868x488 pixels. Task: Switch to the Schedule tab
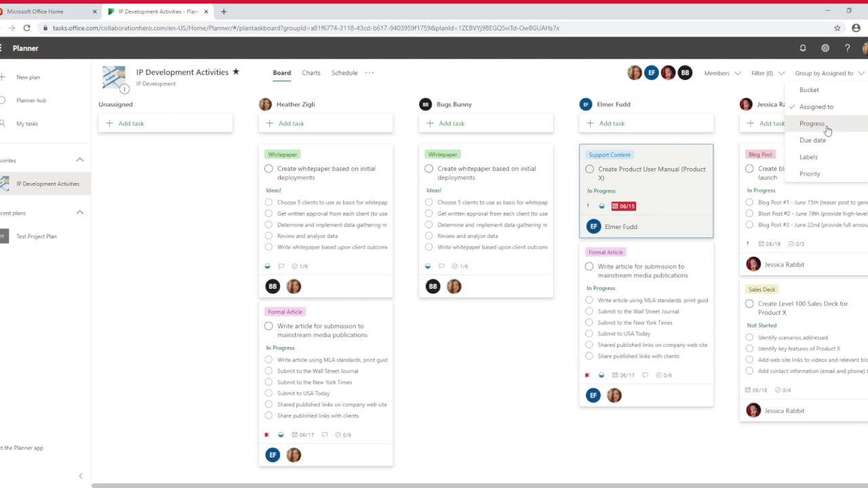coord(344,73)
